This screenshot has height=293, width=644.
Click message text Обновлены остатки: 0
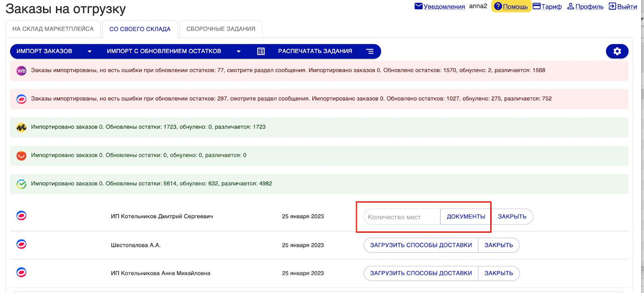138,155
